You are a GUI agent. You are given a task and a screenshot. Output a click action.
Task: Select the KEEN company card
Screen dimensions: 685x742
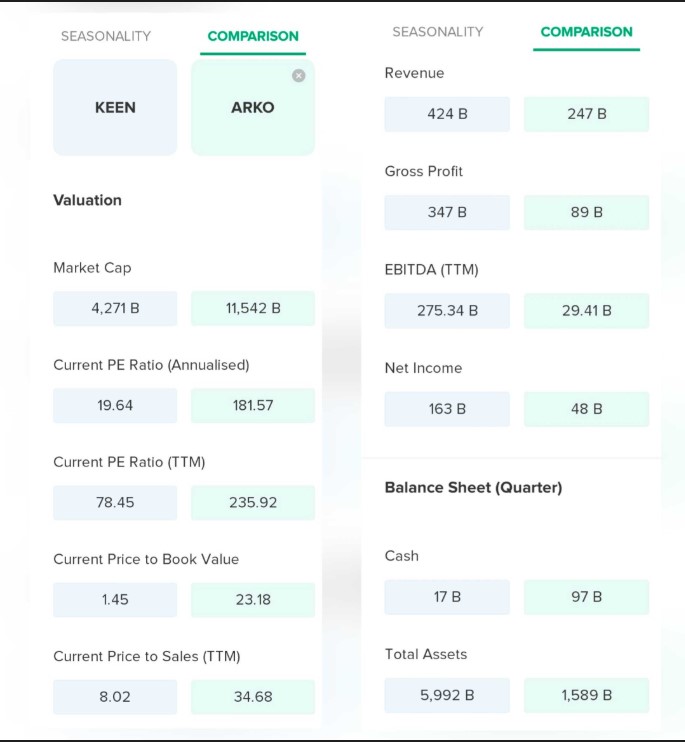pyautogui.click(x=115, y=107)
